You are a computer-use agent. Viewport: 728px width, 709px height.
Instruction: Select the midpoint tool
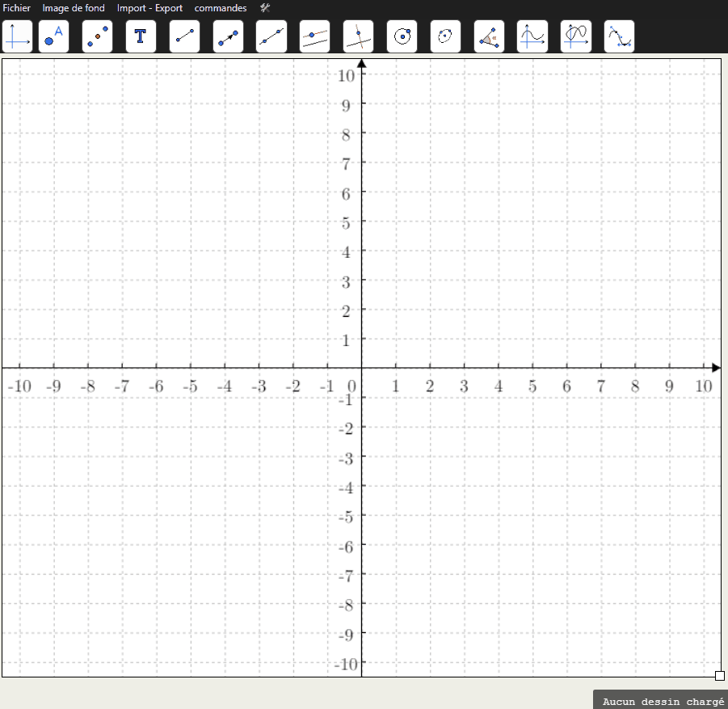click(97, 36)
